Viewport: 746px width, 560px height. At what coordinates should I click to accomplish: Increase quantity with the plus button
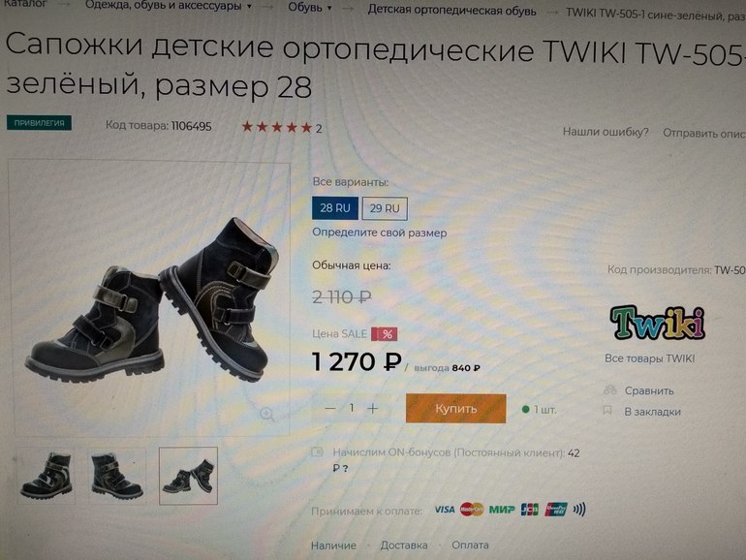[373, 408]
